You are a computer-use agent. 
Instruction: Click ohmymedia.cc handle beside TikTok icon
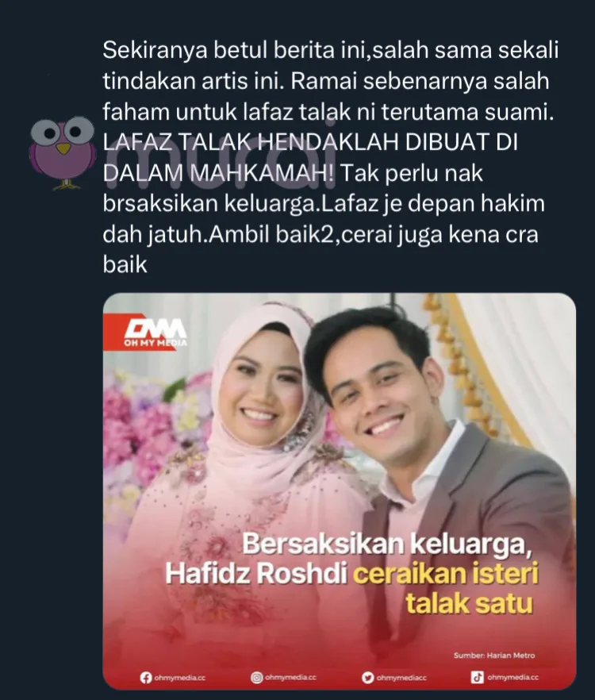(x=512, y=677)
